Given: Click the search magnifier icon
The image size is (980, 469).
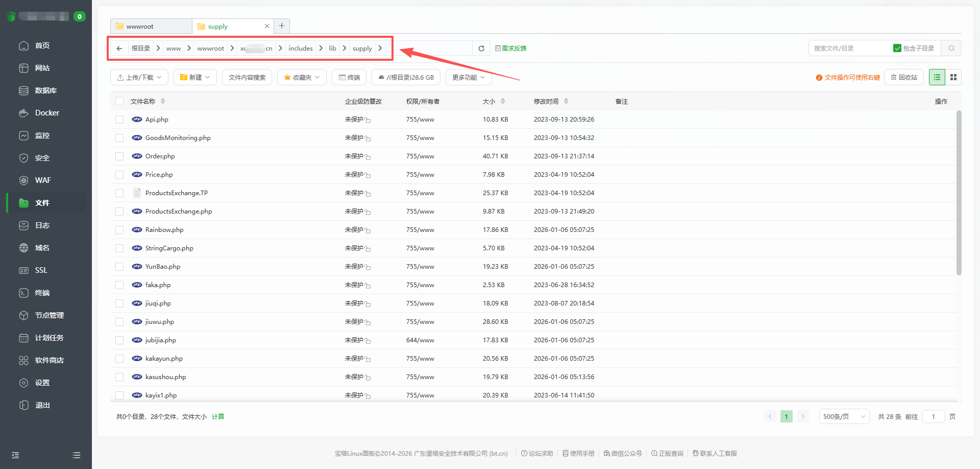Looking at the screenshot, I should pyautogui.click(x=951, y=49).
